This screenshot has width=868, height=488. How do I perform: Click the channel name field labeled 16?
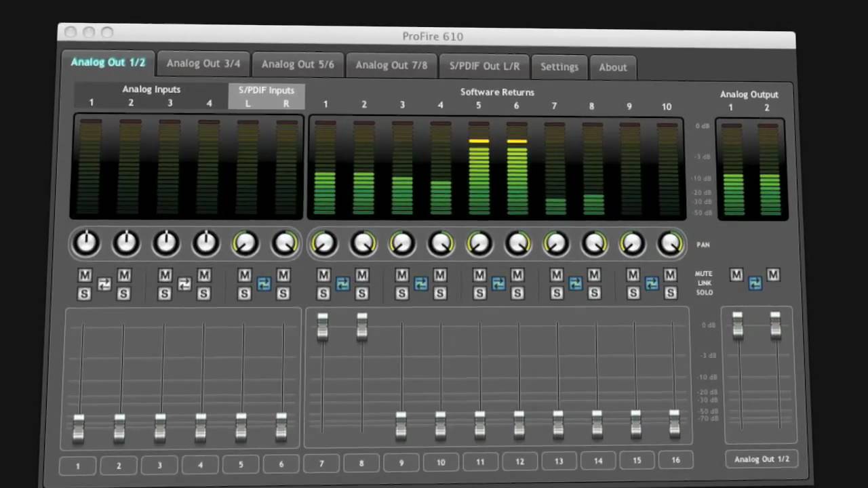pos(676,460)
